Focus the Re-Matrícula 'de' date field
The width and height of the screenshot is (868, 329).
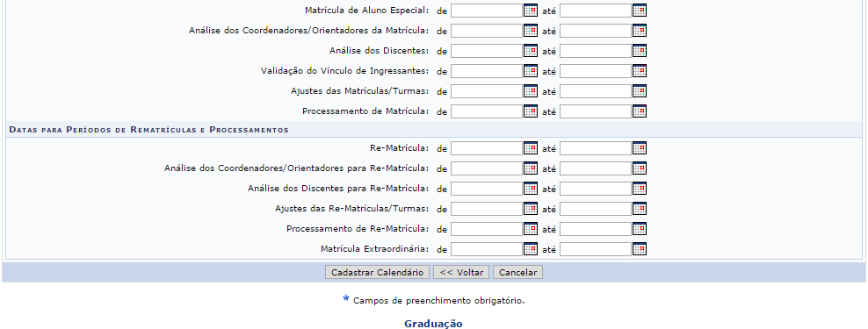(x=487, y=148)
